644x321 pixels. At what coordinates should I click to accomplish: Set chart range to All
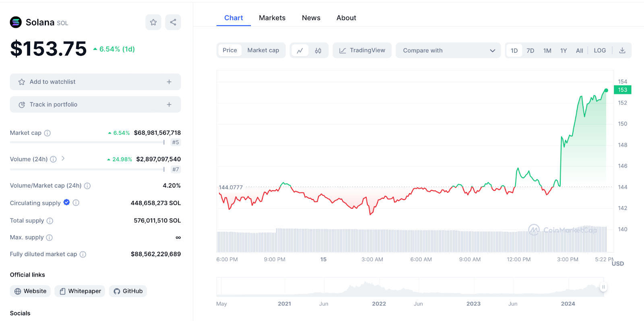tap(580, 50)
